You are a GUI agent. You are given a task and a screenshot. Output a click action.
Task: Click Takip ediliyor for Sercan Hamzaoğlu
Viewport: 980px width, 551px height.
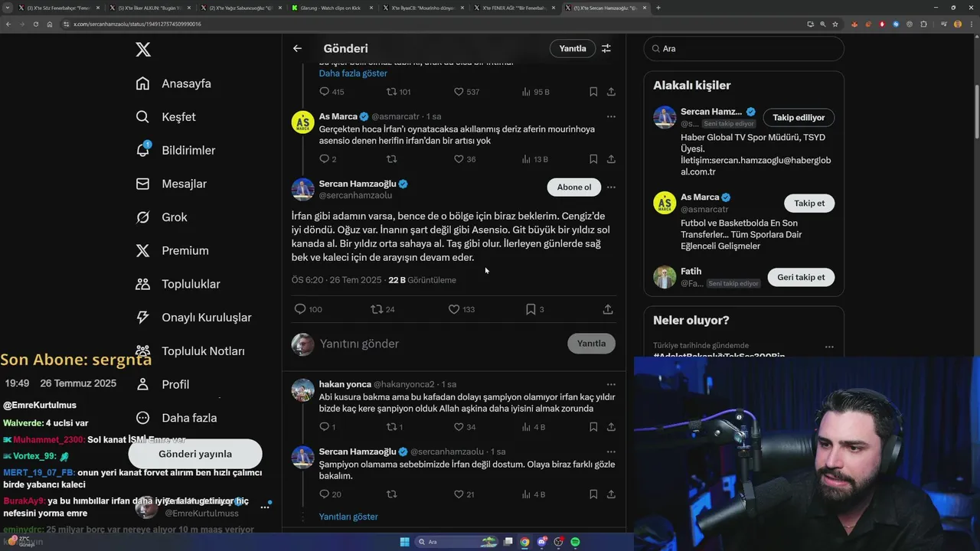[x=799, y=118]
